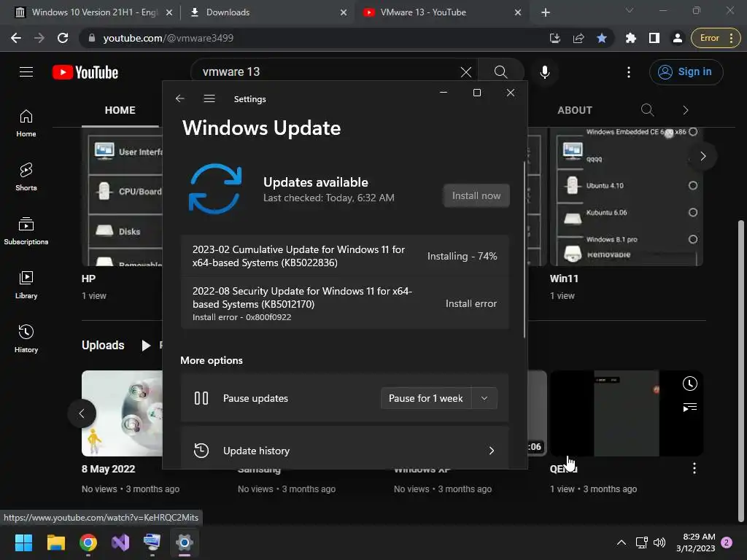Viewport: 747px width, 560px height.
Task: Open Subscriptions in YouTube sidebar
Action: tap(26, 230)
